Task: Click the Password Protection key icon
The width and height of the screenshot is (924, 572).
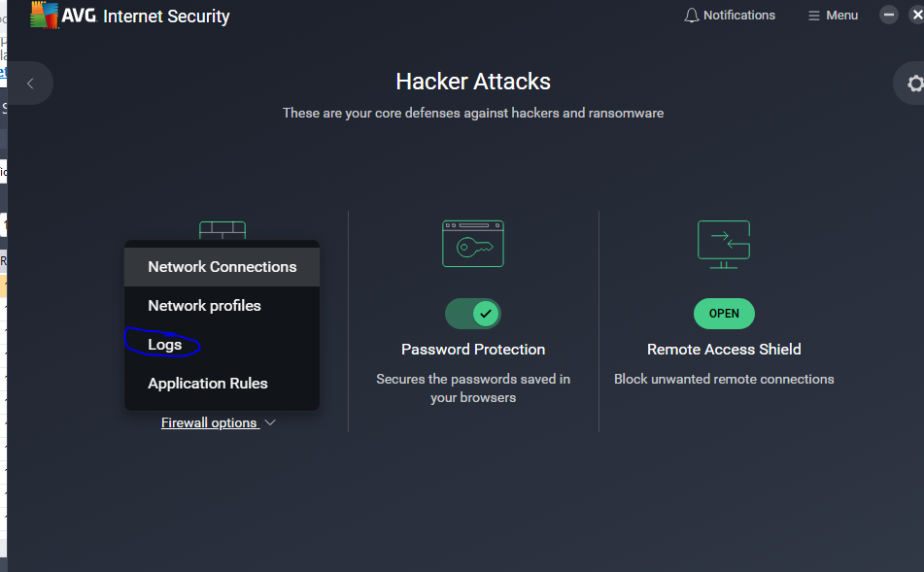Action: [x=472, y=244]
